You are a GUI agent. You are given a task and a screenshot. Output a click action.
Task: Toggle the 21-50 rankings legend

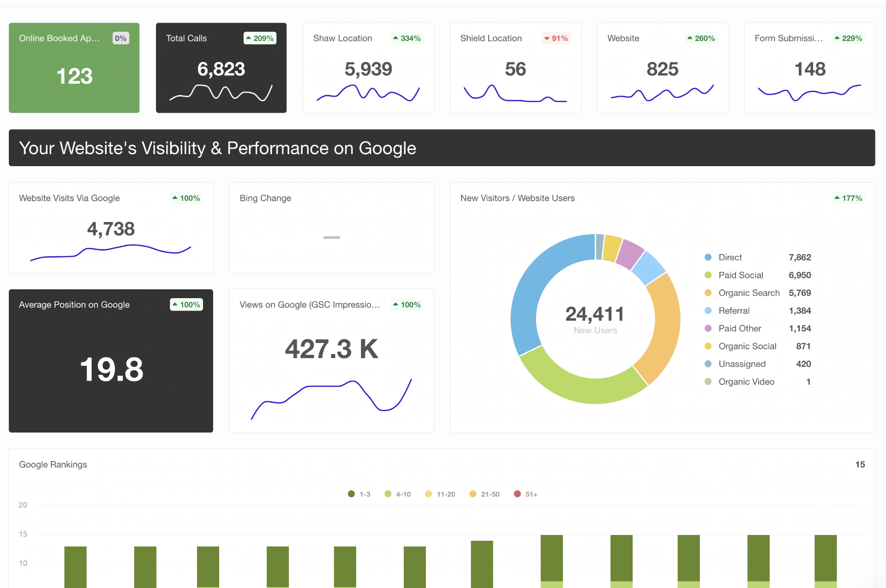(x=484, y=494)
